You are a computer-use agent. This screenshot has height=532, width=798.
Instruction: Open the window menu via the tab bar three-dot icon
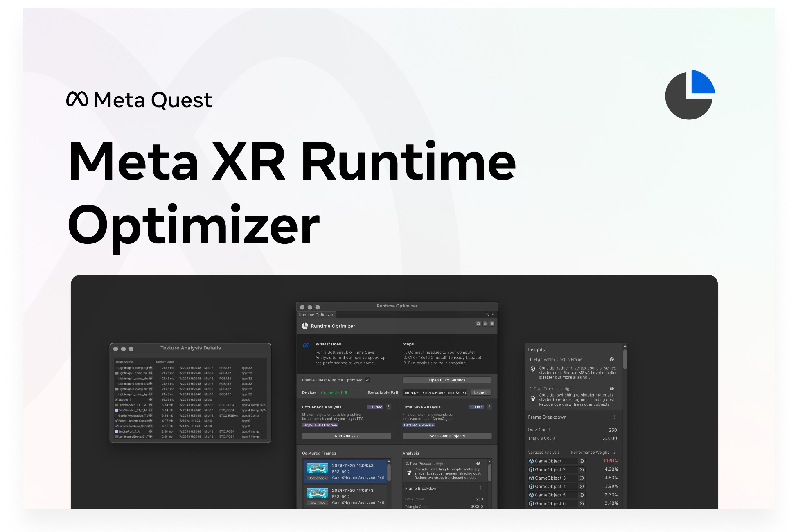click(x=493, y=315)
